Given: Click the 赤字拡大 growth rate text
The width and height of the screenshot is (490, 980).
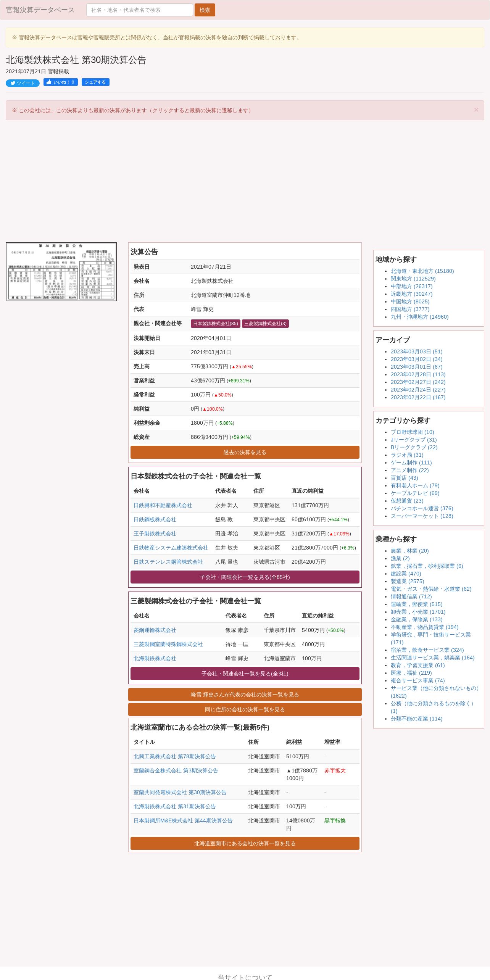Looking at the screenshot, I should pyautogui.click(x=335, y=770).
